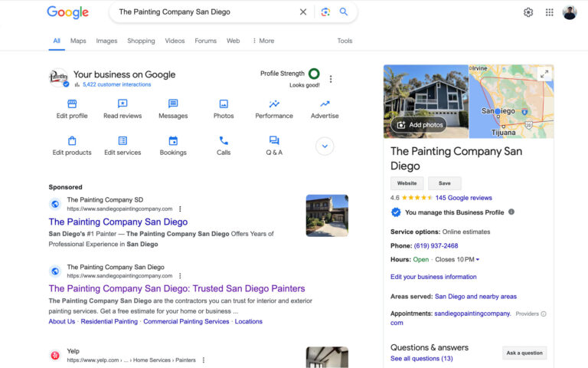The width and height of the screenshot is (588, 368).
Task: Switch to the Maps tab
Action: [x=78, y=41]
